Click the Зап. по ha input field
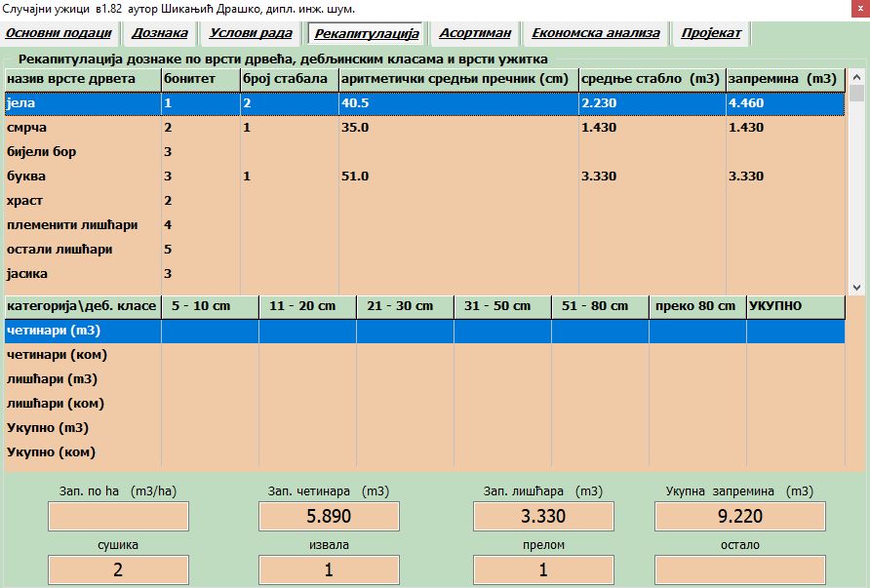This screenshot has width=870, height=588. 118,517
